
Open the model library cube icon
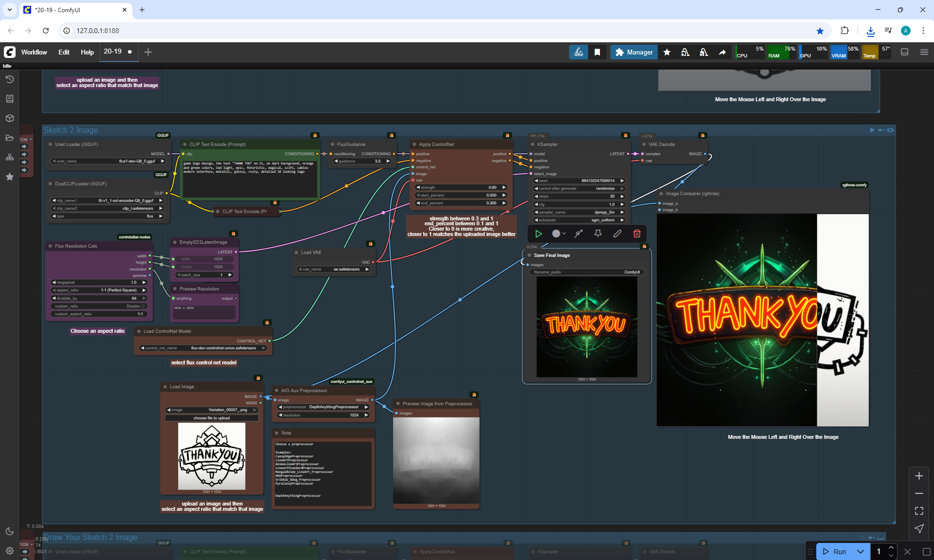click(10, 118)
